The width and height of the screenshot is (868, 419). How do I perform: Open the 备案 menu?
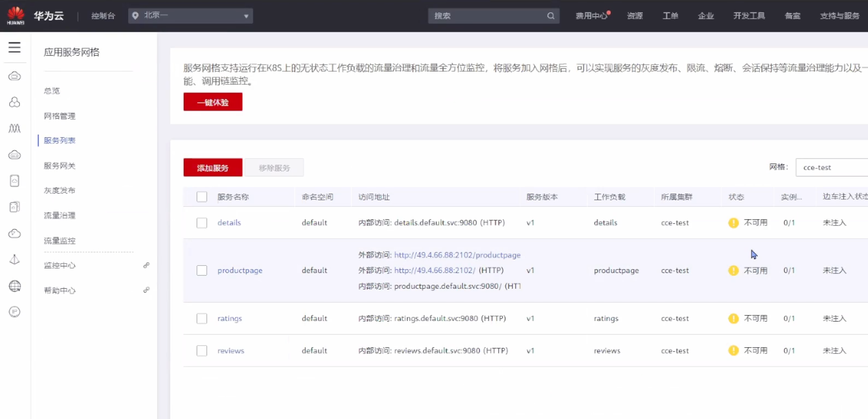792,16
